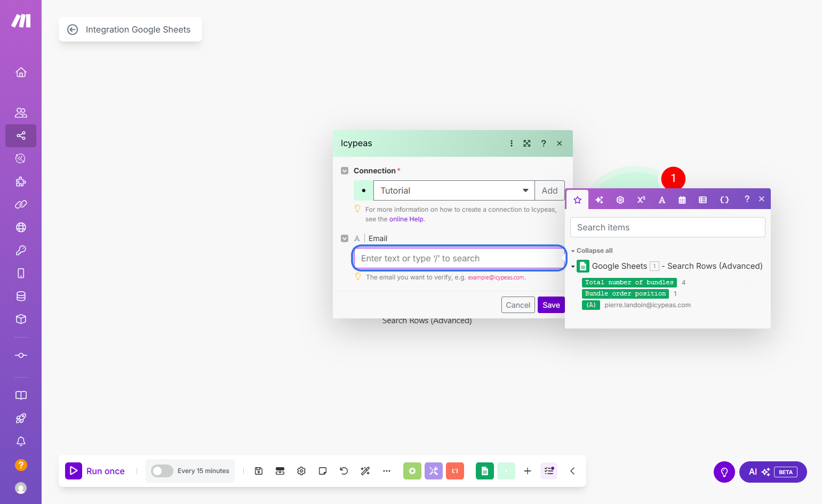This screenshot has width=822, height=504.
Task: Click Collapse all in the items panel
Action: tap(594, 251)
